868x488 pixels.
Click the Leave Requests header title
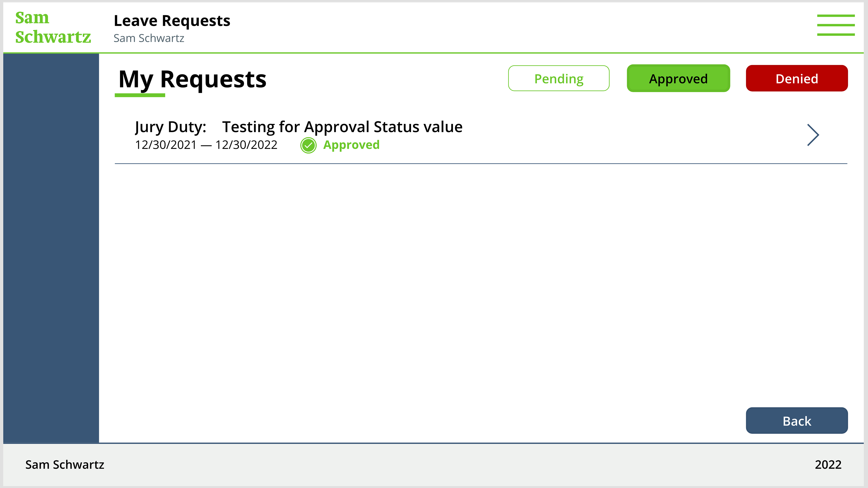pos(172,21)
